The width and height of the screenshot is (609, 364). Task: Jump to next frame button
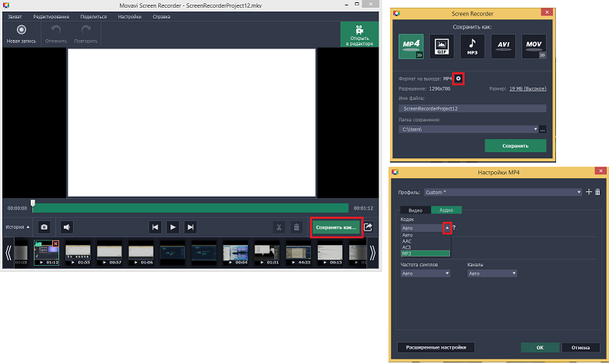coord(190,227)
